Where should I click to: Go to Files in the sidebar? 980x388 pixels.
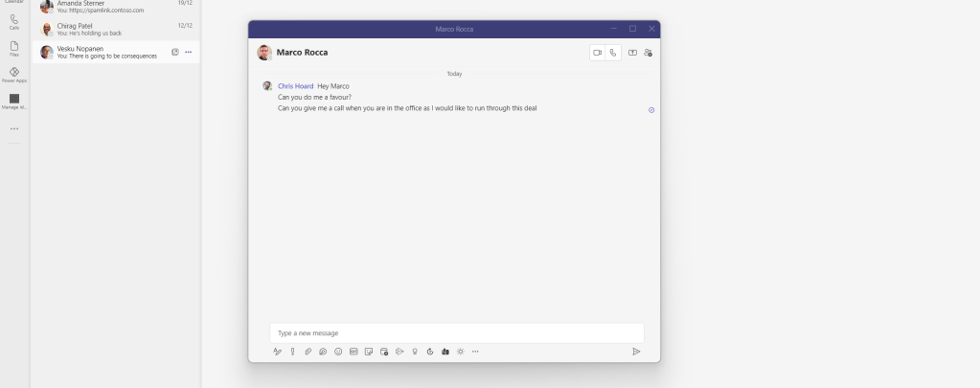click(x=13, y=48)
